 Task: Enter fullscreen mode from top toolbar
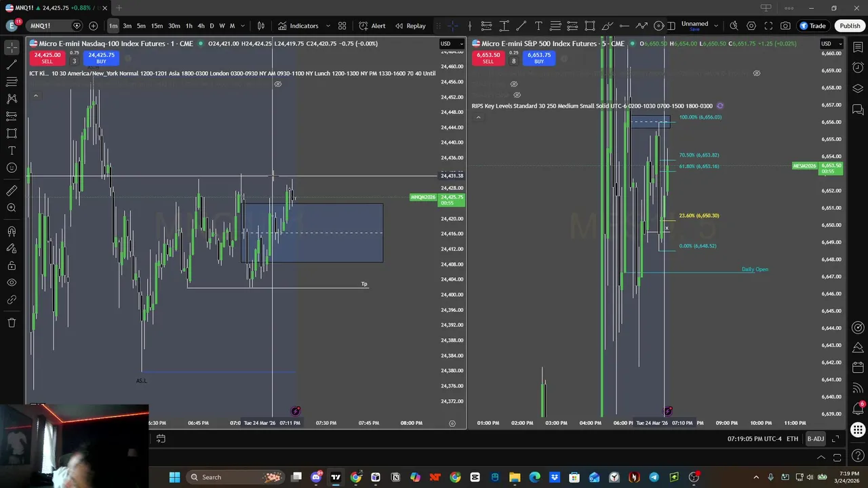768,26
